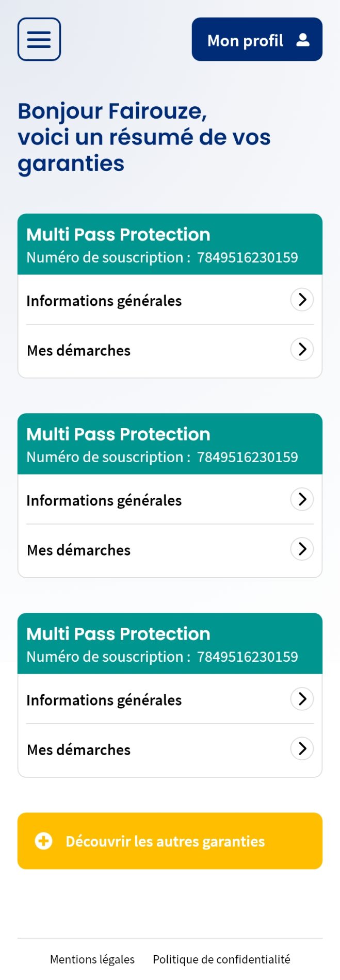
Task: Open the hamburger navigation menu
Action: (39, 39)
